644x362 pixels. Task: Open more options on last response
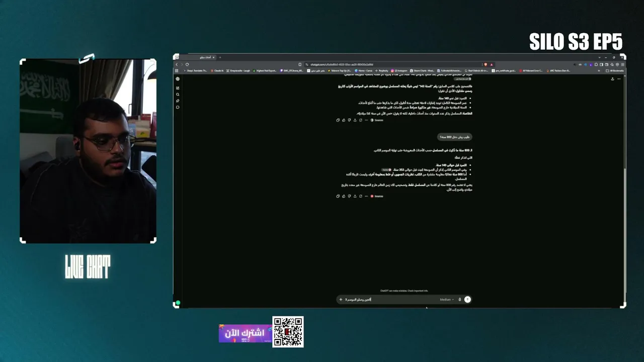pos(366,196)
